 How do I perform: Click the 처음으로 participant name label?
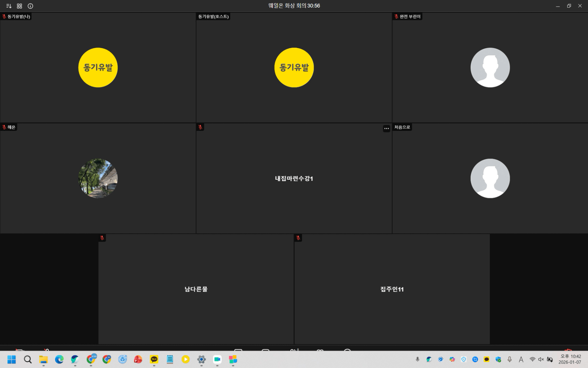pyautogui.click(x=402, y=127)
